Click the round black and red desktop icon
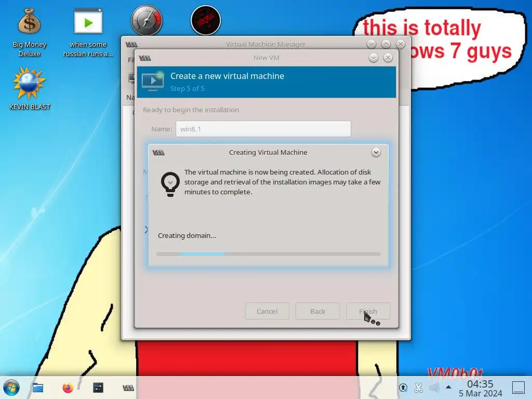Viewport: 532px width, 399px height. pyautogui.click(x=206, y=20)
